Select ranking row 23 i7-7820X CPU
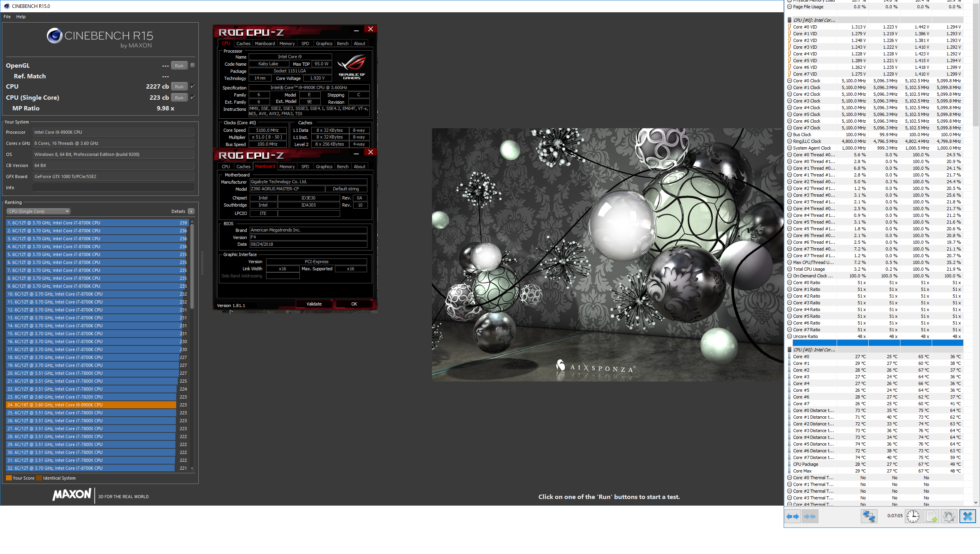 (x=97, y=397)
